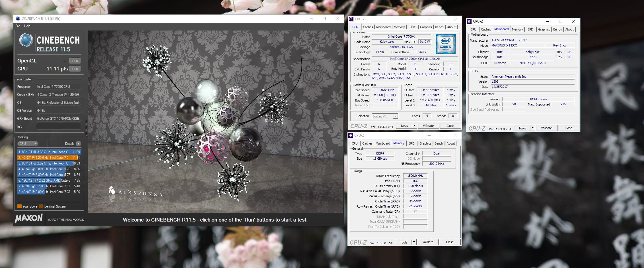Select CPU tab in the Memory CPU-Z window
This screenshot has width=644, height=268.
(355, 143)
